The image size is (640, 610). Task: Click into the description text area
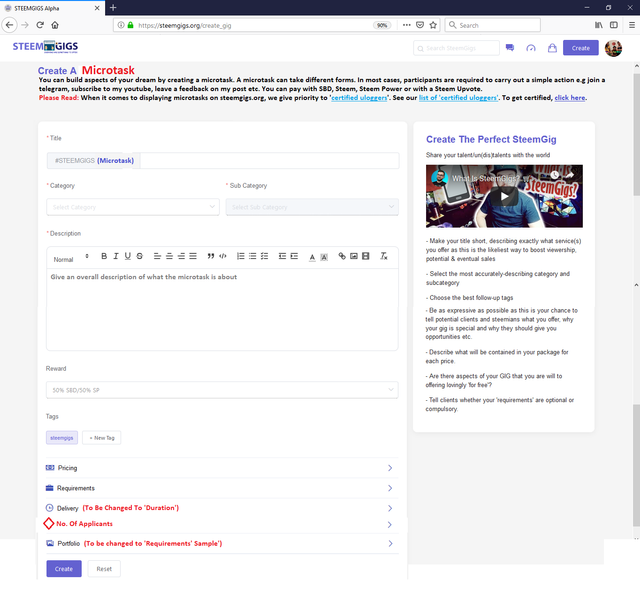click(222, 309)
